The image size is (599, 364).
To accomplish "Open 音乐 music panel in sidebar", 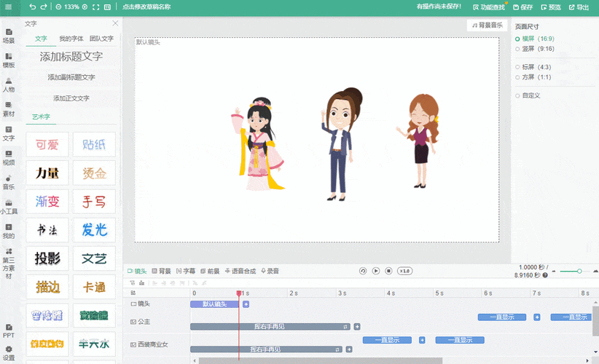I will 9,182.
